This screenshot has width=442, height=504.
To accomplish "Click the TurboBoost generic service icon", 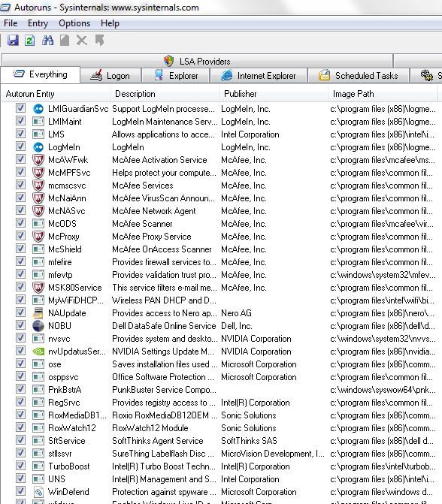I will click(x=38, y=466).
